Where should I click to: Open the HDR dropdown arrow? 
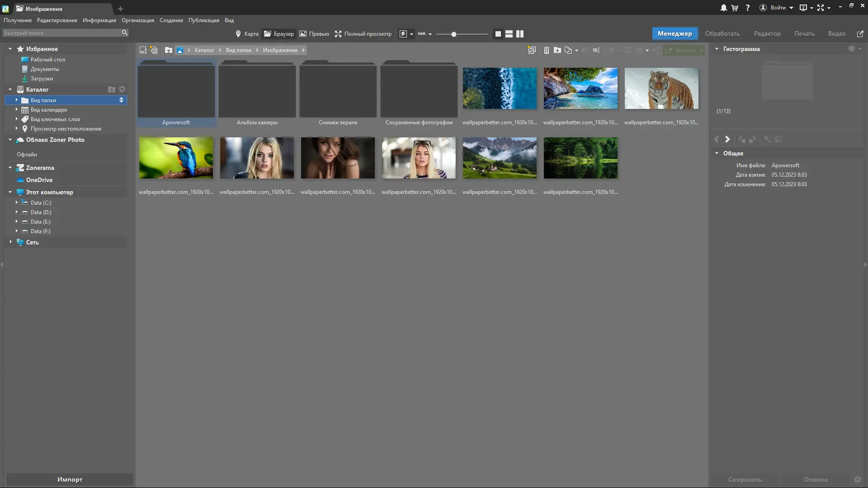click(x=430, y=34)
